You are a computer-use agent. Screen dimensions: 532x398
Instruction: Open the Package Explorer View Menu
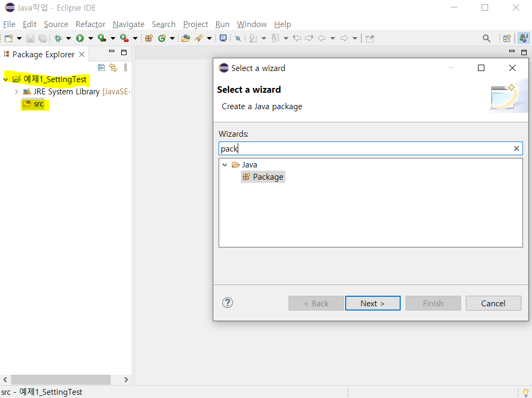(x=125, y=68)
